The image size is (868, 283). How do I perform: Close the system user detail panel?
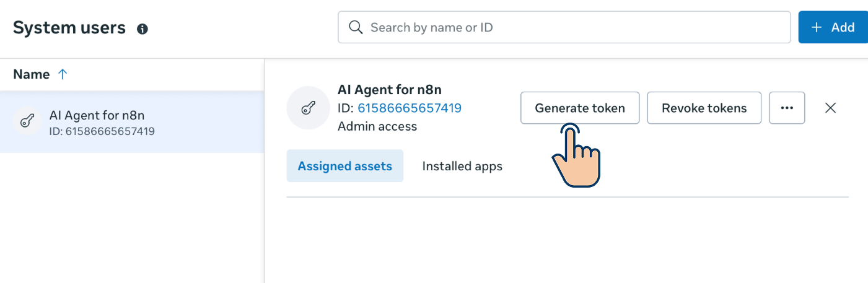831,108
